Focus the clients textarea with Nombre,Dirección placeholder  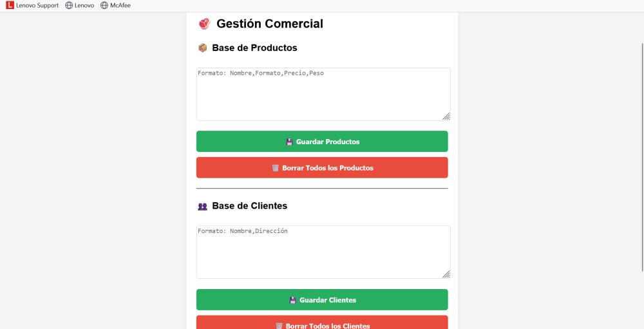click(323, 252)
